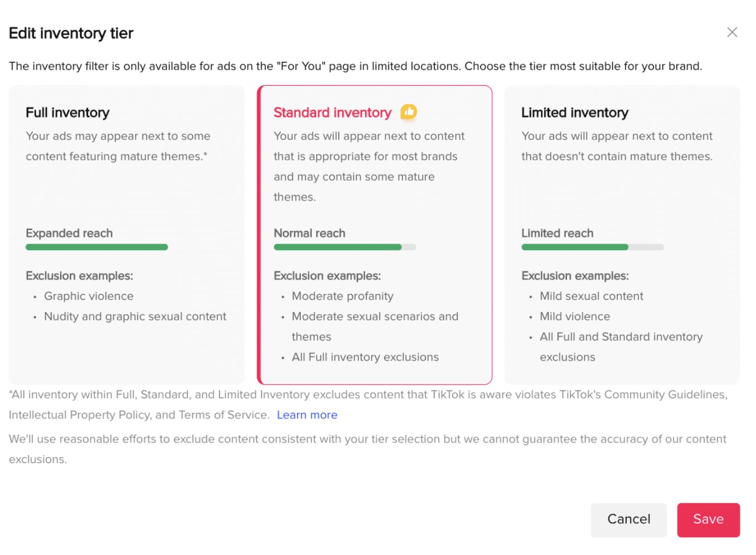Click the X to close the dialog
Image resolution: width=756 pixels, height=555 pixels.
(732, 32)
